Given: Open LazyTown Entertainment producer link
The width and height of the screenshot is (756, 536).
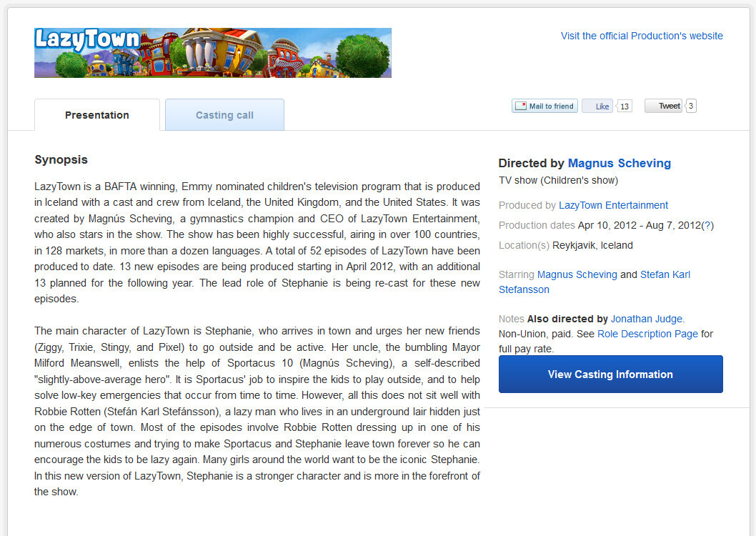Looking at the screenshot, I should [x=613, y=205].
